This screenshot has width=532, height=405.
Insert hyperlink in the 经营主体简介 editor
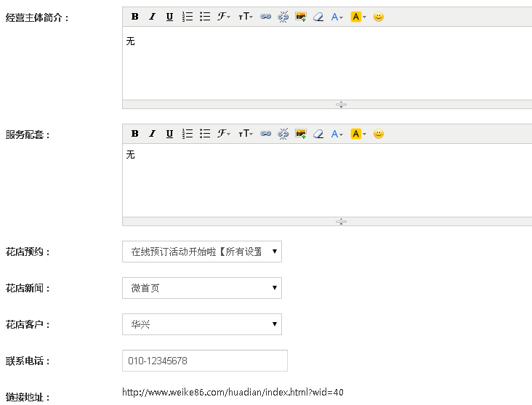[x=266, y=17]
